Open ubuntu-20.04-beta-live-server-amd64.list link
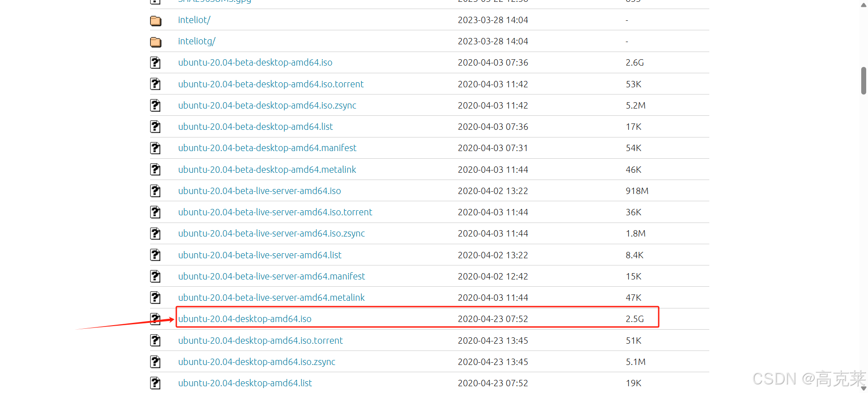This screenshot has height=393, width=868. pyautogui.click(x=260, y=255)
